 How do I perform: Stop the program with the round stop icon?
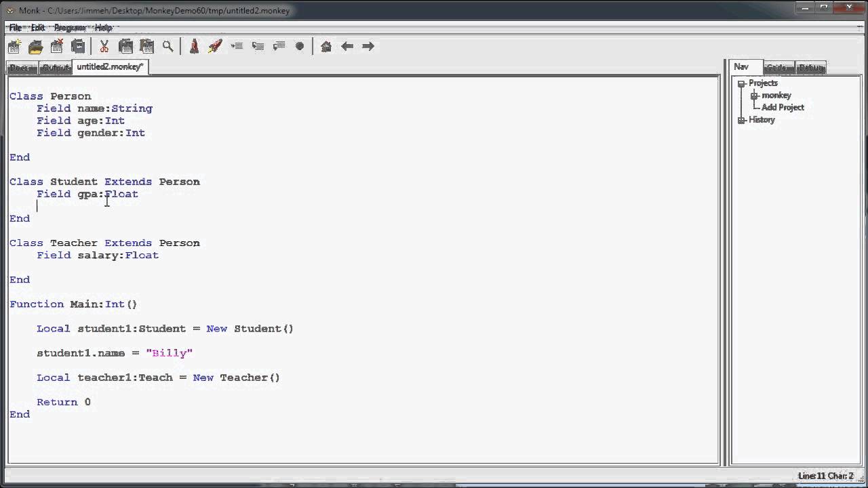point(300,46)
